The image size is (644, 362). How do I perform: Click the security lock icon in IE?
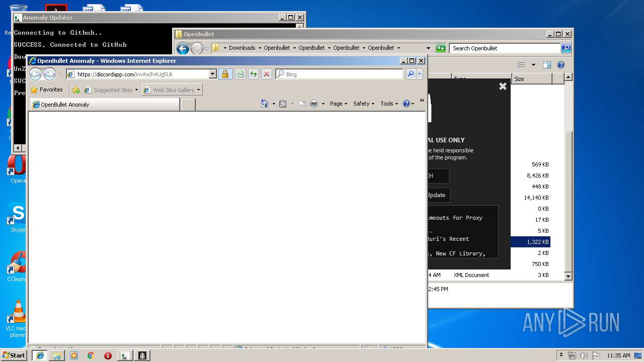[225, 74]
